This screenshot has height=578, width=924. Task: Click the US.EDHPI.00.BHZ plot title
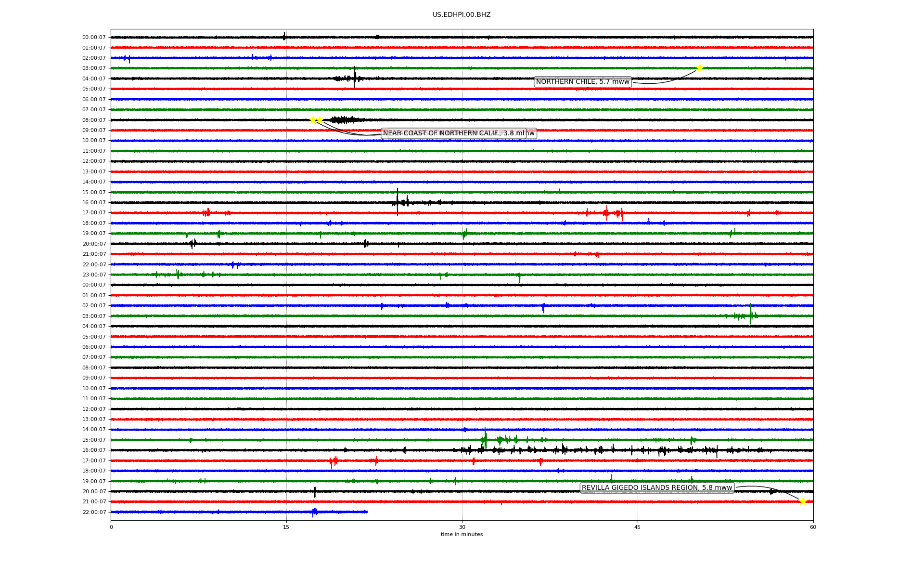click(x=462, y=15)
